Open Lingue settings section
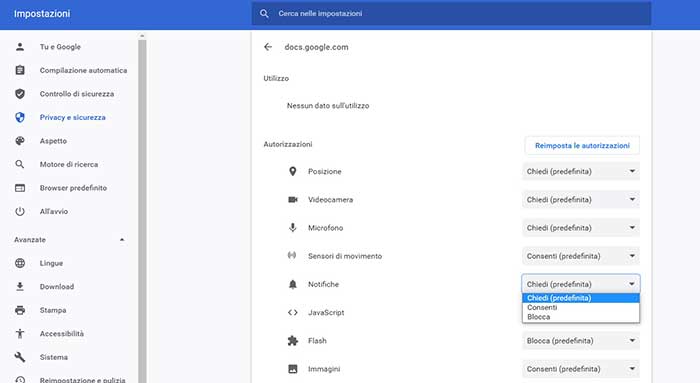This screenshot has height=383, width=700. click(x=51, y=263)
